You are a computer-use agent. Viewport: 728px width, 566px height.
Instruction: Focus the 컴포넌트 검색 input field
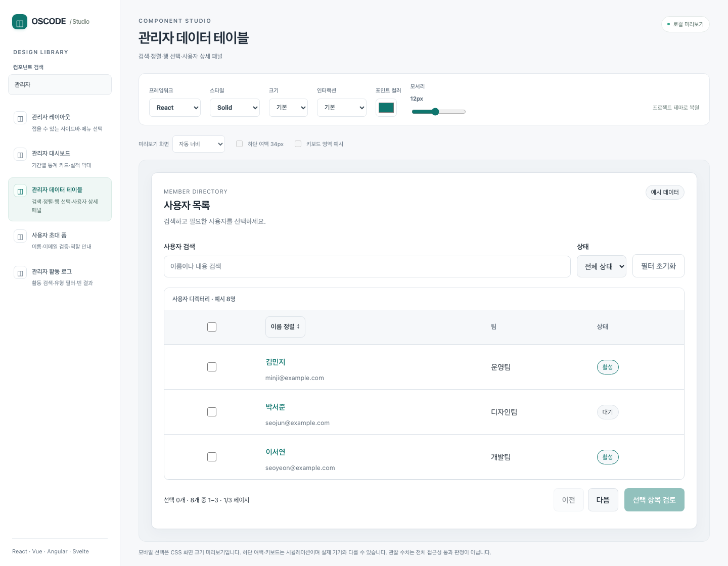(x=60, y=84)
